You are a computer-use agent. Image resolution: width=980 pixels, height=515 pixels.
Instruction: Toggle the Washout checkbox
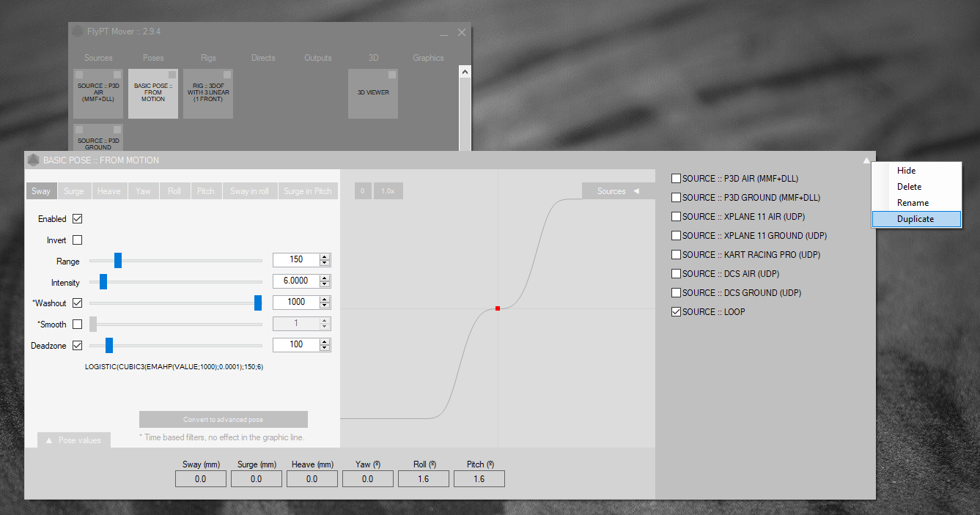coord(78,303)
